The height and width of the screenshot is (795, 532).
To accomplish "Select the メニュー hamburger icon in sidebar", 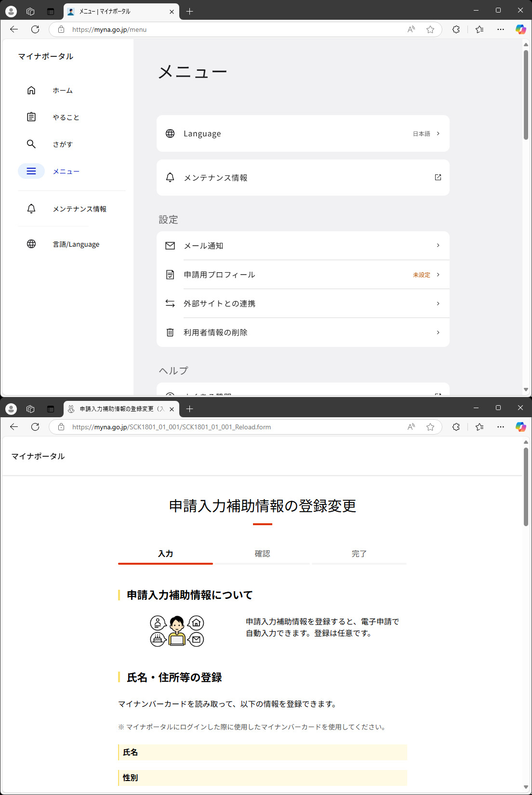I will (31, 172).
